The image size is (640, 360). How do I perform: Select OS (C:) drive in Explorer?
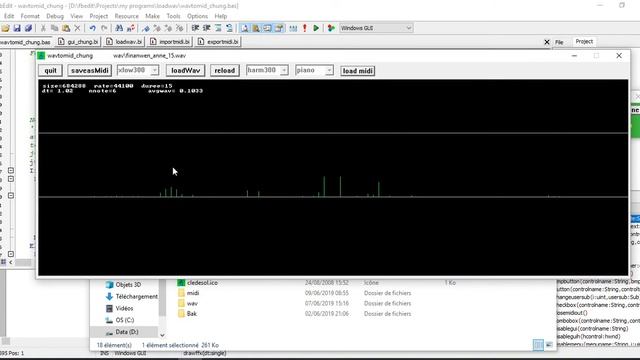coord(120,320)
